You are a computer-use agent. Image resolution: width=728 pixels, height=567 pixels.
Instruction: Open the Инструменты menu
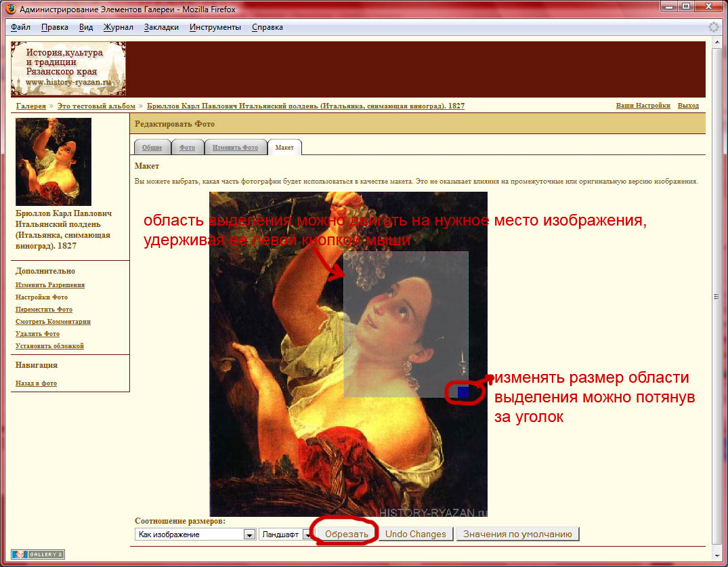215,27
